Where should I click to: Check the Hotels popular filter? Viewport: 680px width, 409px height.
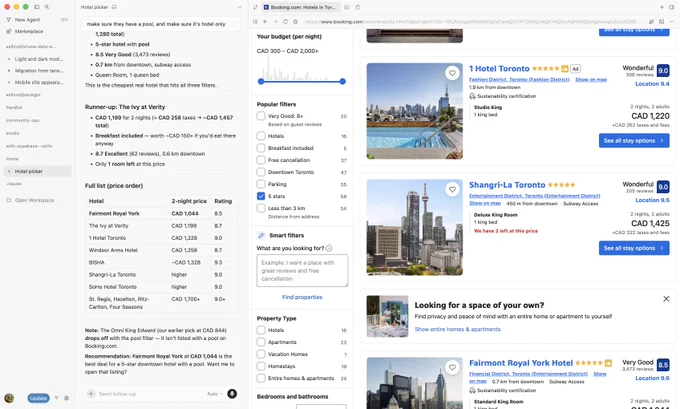tap(261, 136)
